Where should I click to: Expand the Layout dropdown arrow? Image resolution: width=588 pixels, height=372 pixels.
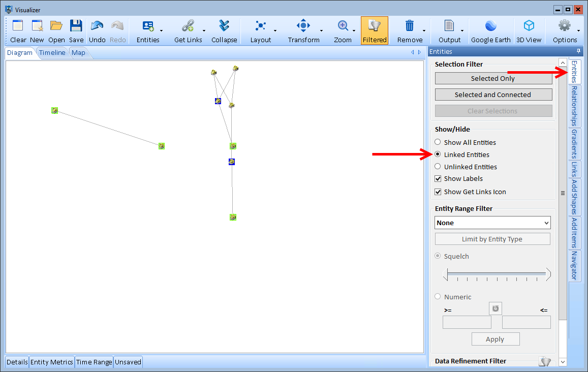point(275,30)
